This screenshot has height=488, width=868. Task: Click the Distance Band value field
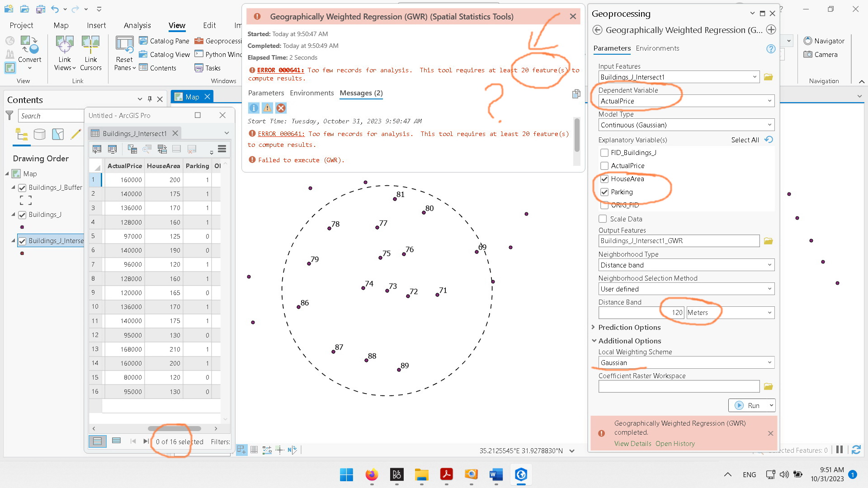pos(641,313)
